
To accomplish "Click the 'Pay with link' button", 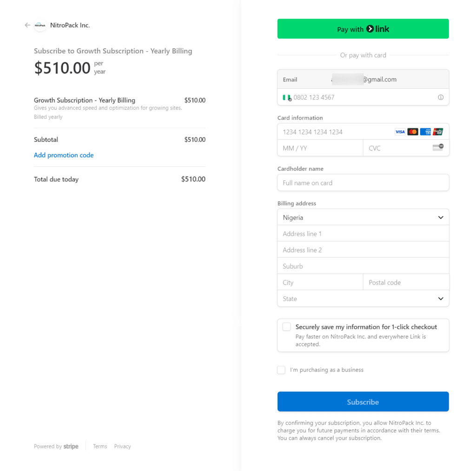I will tap(363, 28).
